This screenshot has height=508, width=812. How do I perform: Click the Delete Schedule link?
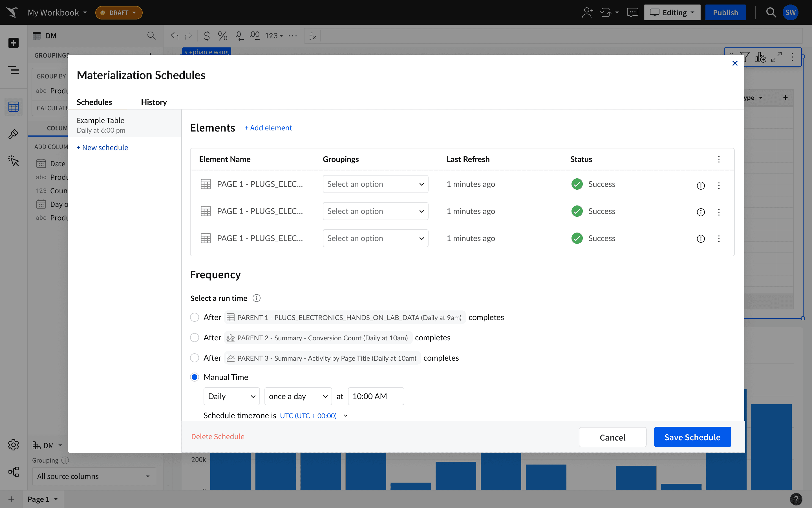pyautogui.click(x=218, y=436)
